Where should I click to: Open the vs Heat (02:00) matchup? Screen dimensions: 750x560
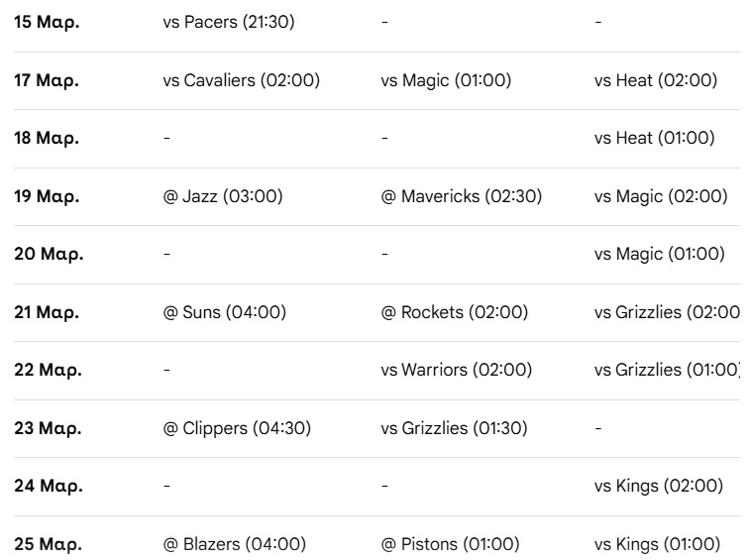[x=656, y=81]
